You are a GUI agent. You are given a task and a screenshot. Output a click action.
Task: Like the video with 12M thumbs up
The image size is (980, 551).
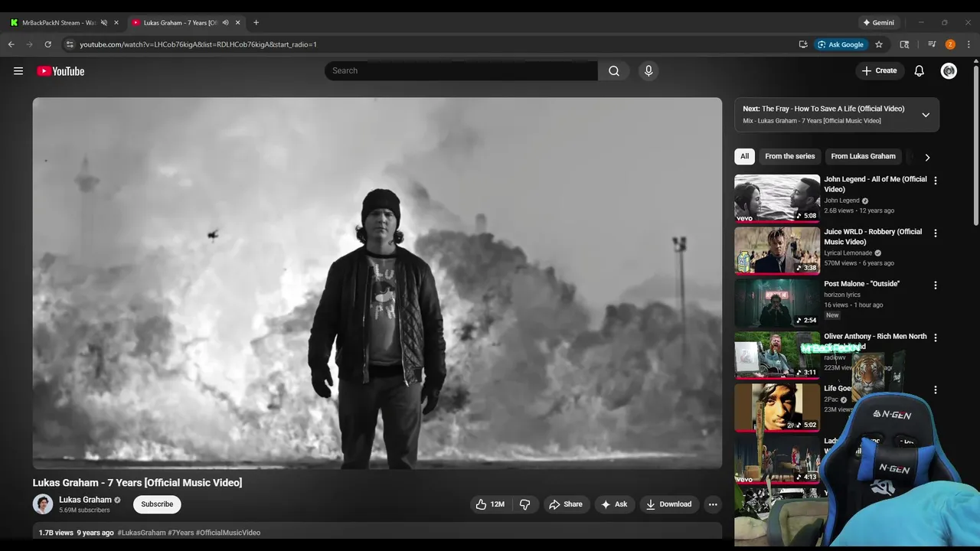(489, 504)
